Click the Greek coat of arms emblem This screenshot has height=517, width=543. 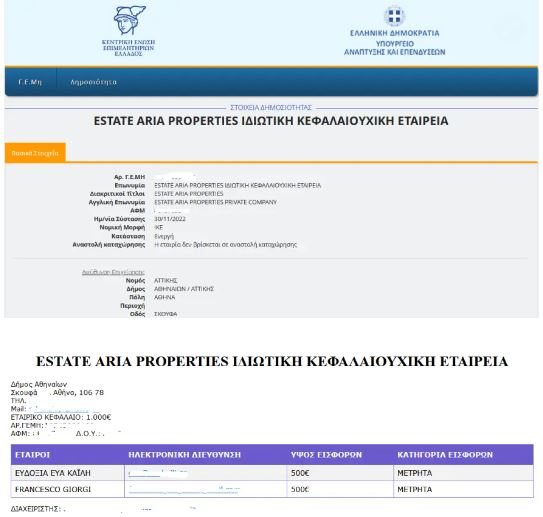(394, 16)
